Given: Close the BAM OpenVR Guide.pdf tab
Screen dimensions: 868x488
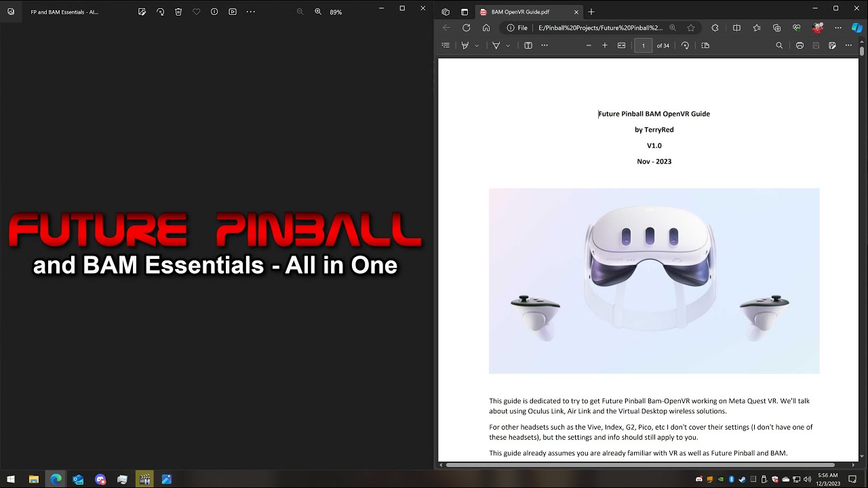Looking at the screenshot, I should (x=576, y=12).
